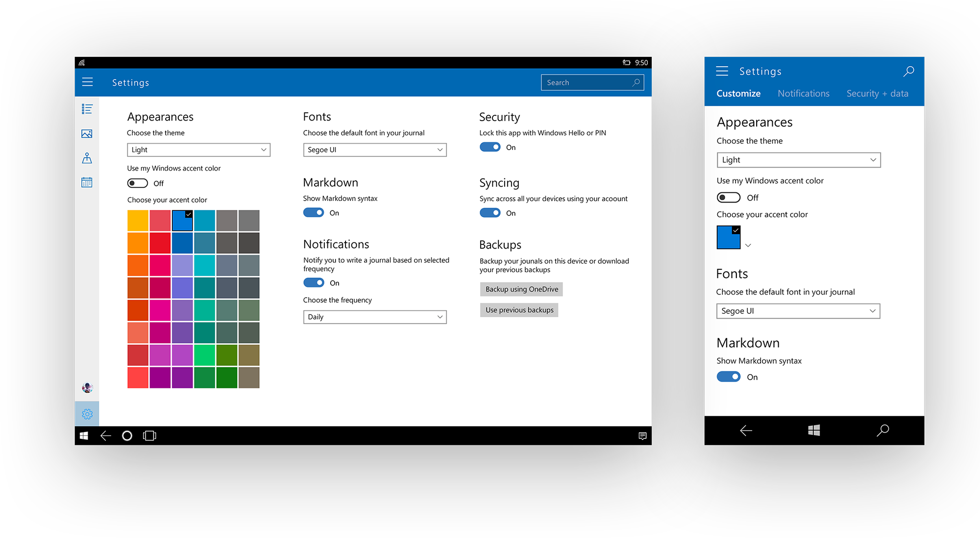Click the search icon on phone navigation bar

point(883,430)
